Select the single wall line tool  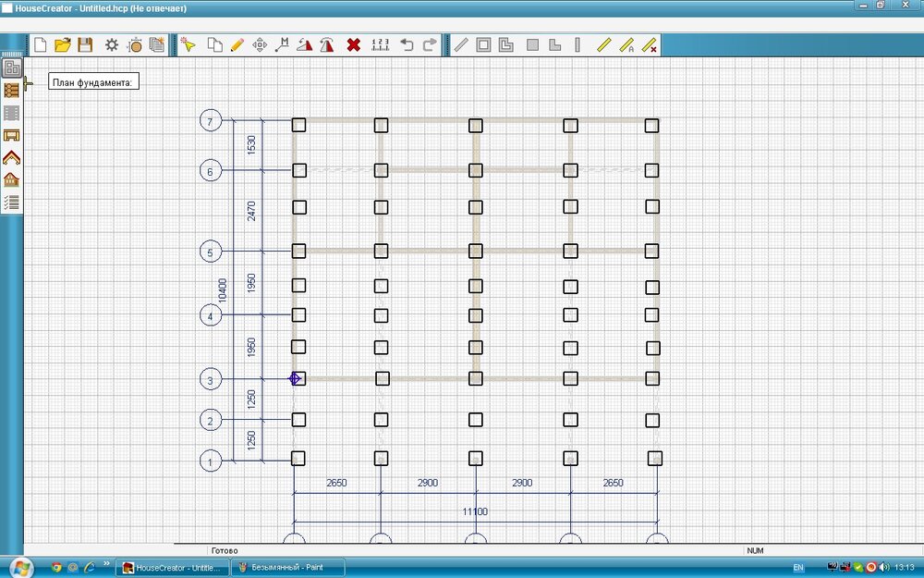[461, 44]
